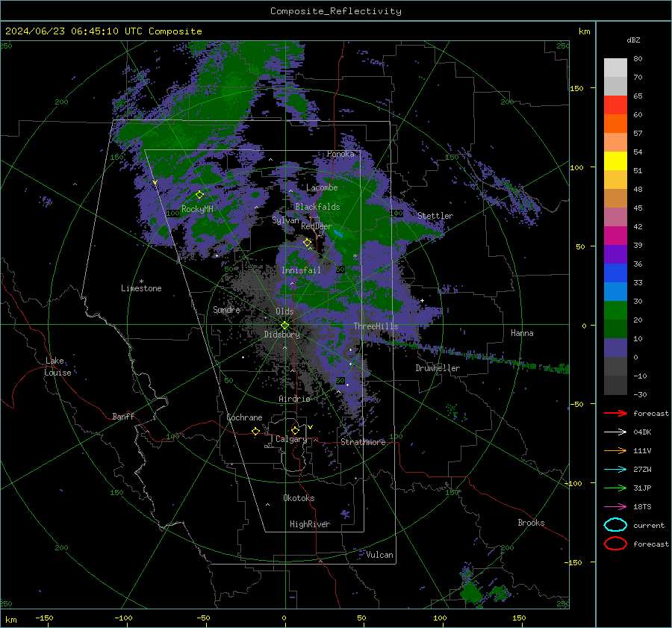Click the yellow diamond marker at RedDeer
The image size is (672, 628).
307,242
